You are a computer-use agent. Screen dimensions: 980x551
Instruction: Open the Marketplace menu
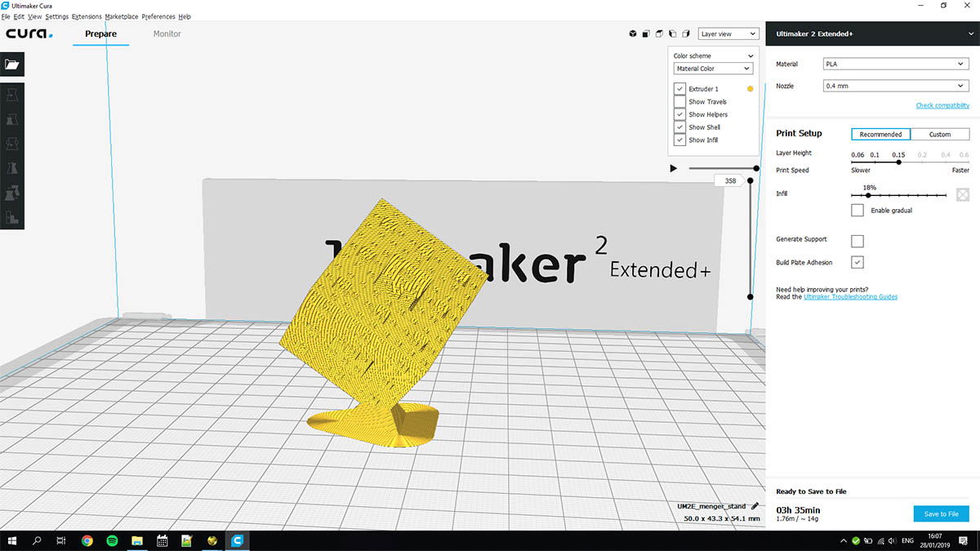(122, 16)
